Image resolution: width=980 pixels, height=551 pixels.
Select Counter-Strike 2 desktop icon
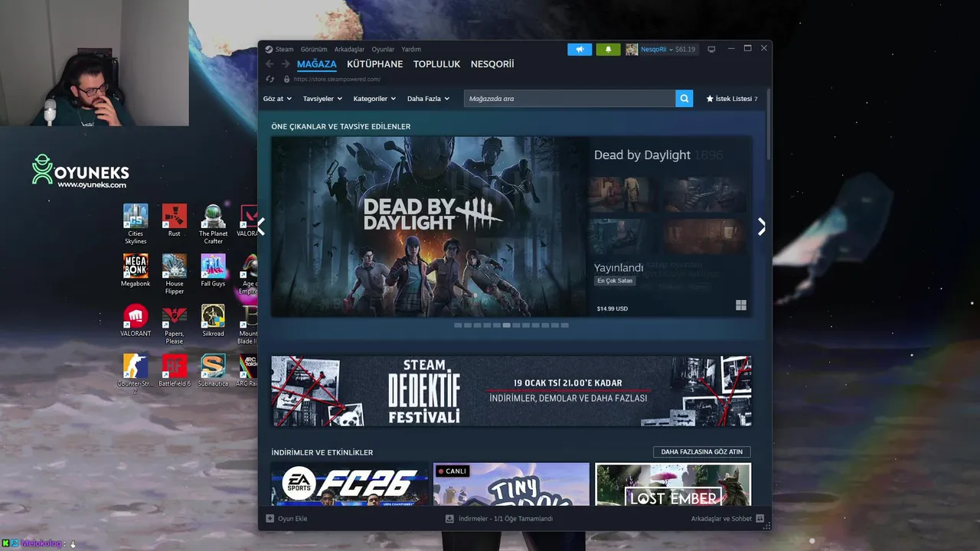136,373
